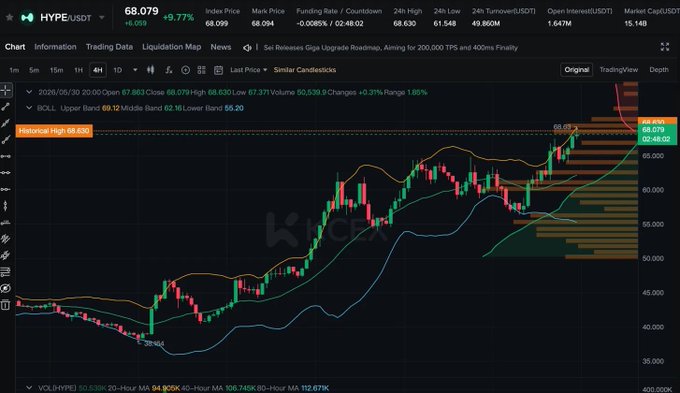
Task: Click the 50.000 price axis label
Action: (653, 258)
